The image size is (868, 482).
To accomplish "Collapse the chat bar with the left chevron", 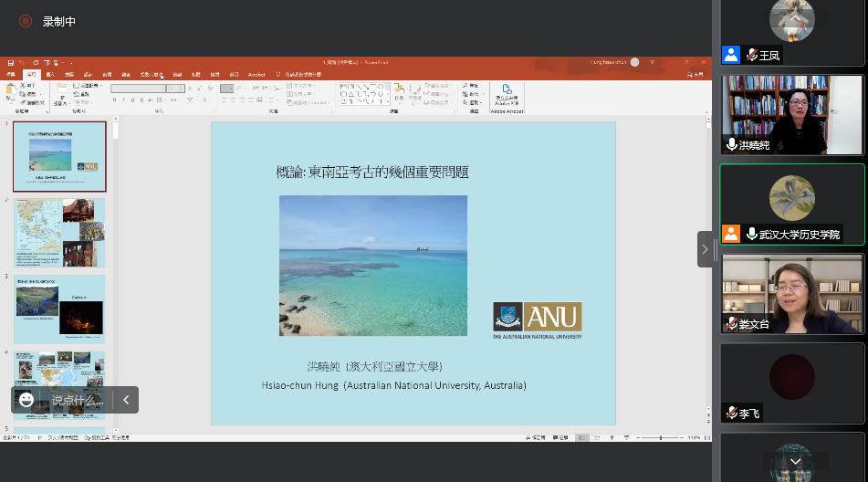I will pyautogui.click(x=126, y=400).
